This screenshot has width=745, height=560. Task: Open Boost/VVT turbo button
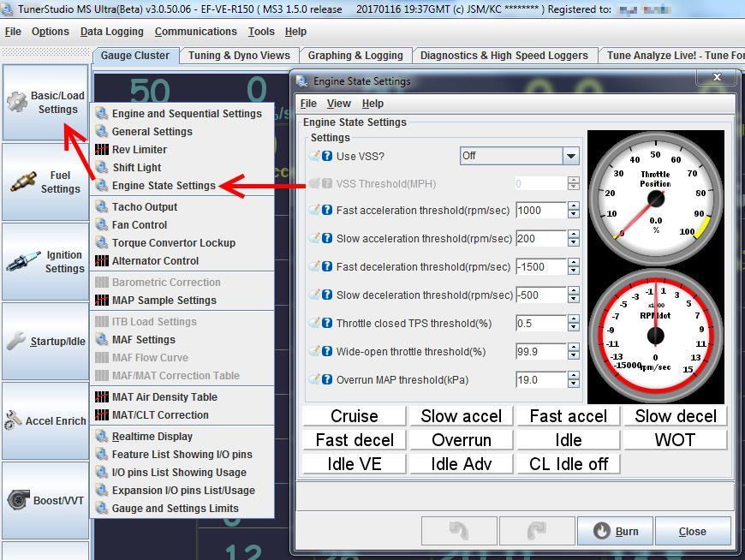pos(45,501)
